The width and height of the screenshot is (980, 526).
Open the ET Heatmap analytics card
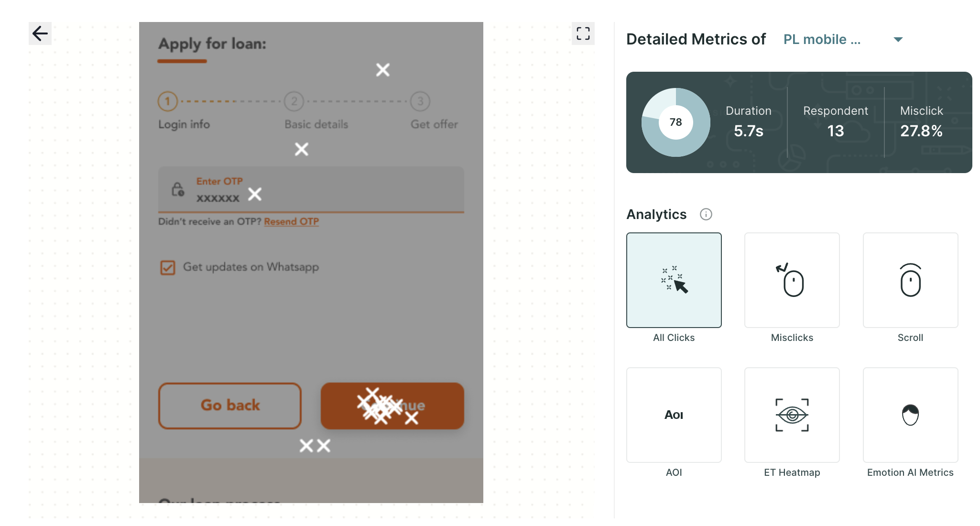tap(792, 415)
